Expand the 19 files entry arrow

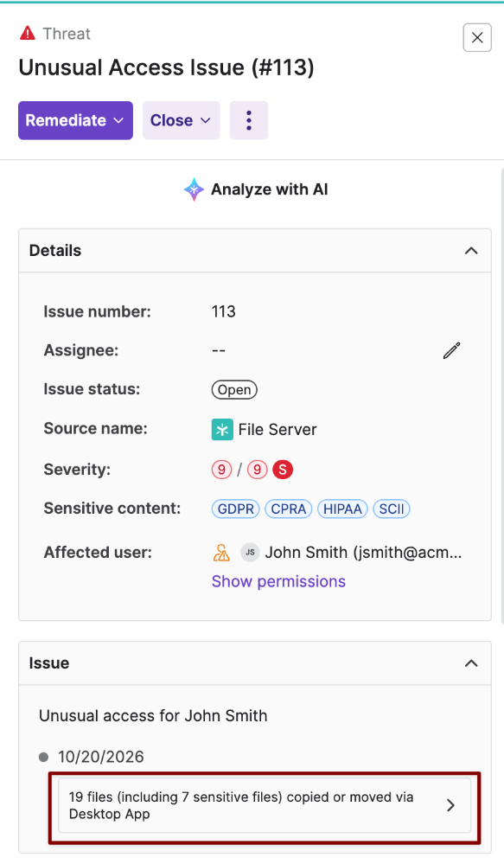(x=450, y=805)
